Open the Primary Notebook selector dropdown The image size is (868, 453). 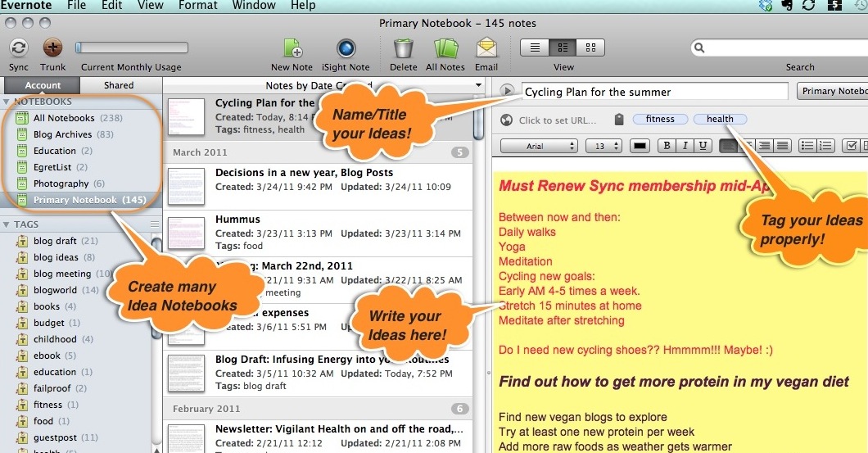[833, 91]
